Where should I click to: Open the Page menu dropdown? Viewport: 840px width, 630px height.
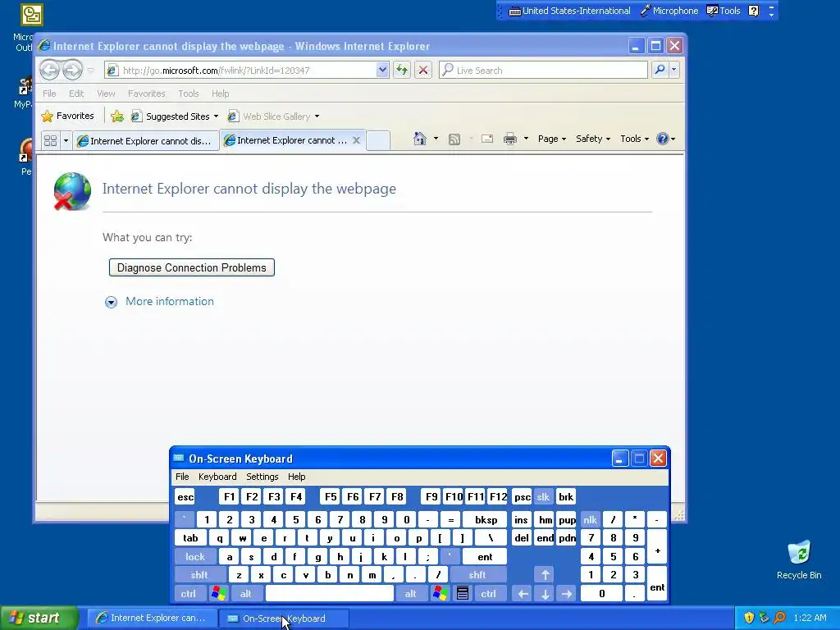552,139
